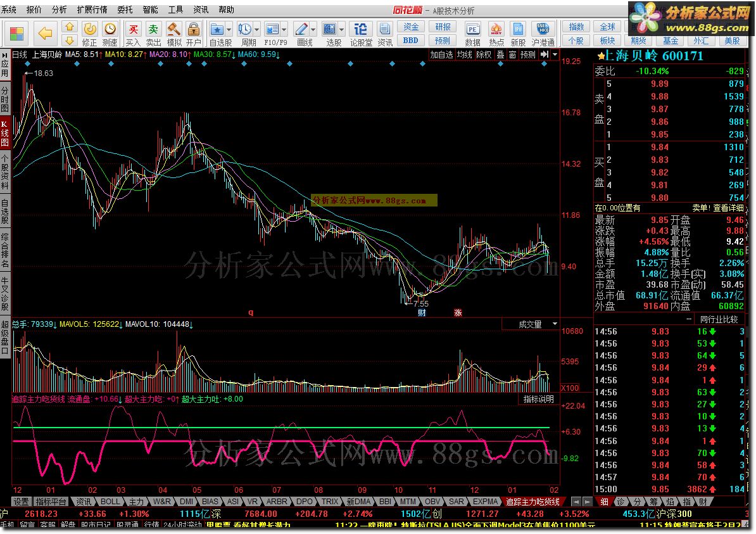Click the 指数 market button
The image size is (756, 534).
click(576, 27)
